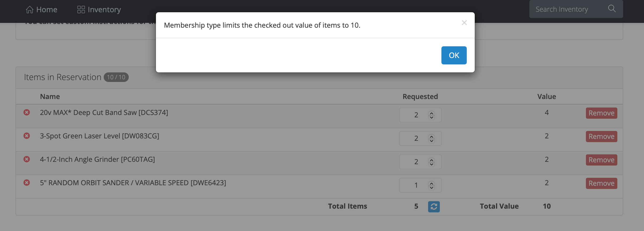The width and height of the screenshot is (644, 231).
Task: Confirm the dialog with OK
Action: pos(454,55)
